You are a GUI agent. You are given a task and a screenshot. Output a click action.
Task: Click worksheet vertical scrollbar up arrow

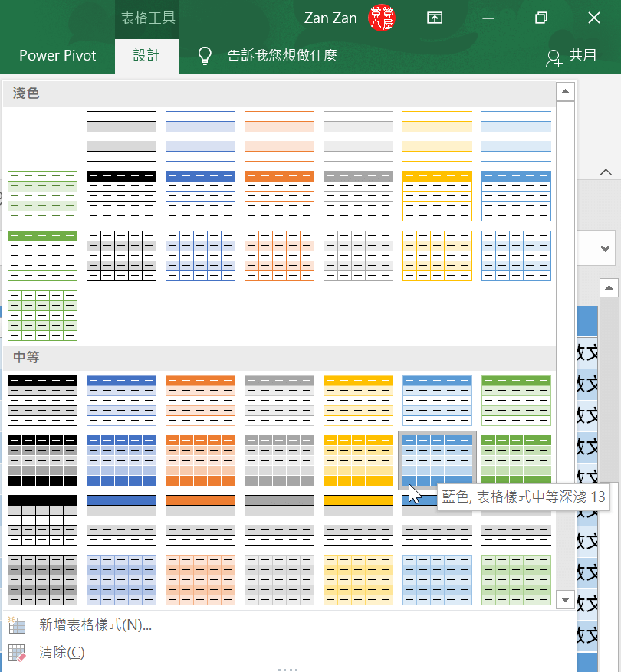609,287
